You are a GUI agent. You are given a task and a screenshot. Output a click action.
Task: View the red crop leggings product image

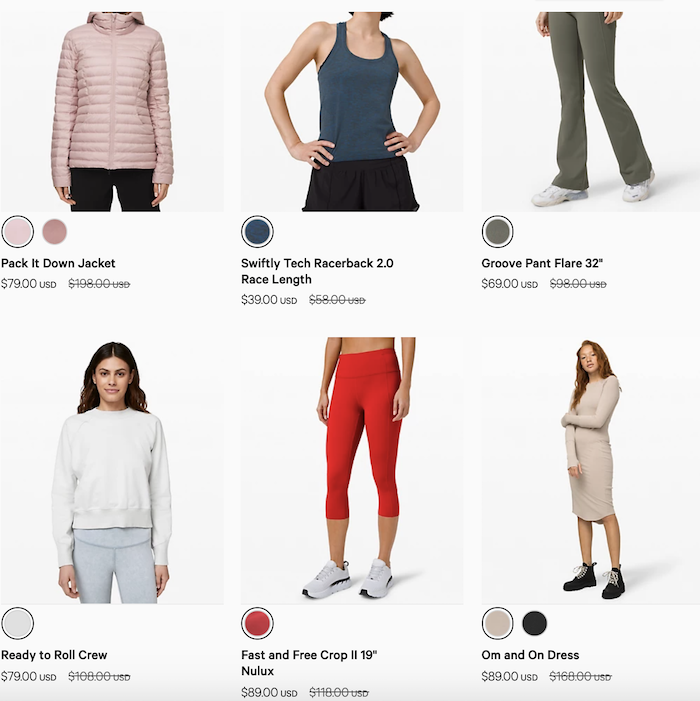[352, 470]
